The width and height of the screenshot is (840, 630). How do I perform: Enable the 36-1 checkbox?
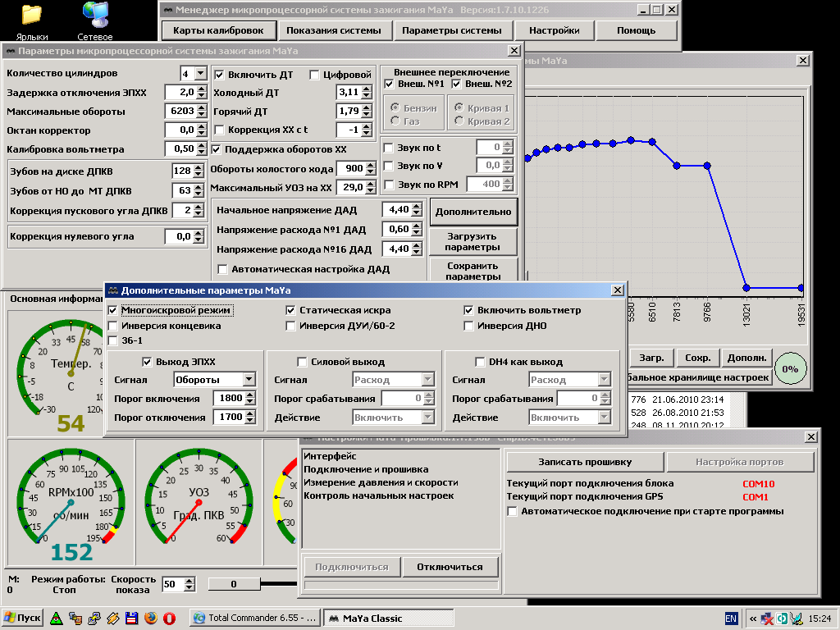(x=112, y=340)
